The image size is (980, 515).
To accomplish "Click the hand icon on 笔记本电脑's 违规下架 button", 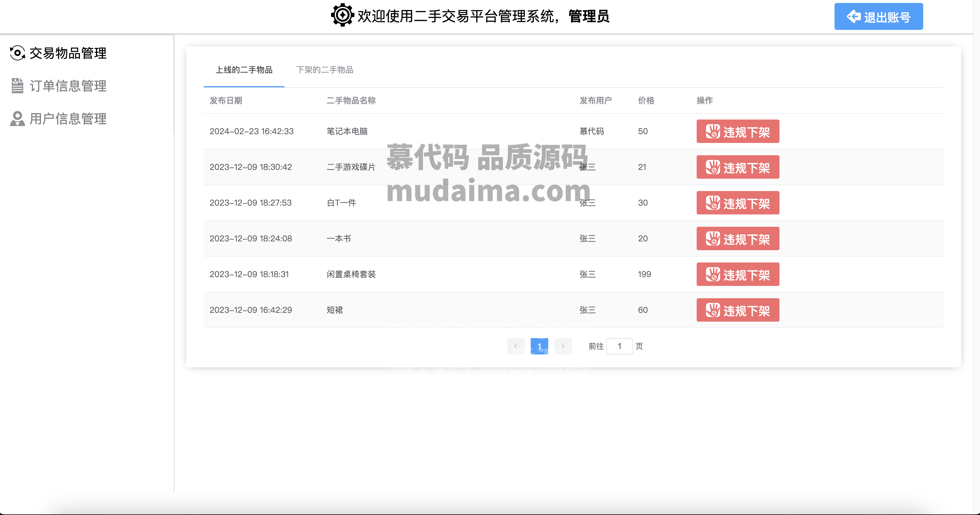I will (x=713, y=131).
